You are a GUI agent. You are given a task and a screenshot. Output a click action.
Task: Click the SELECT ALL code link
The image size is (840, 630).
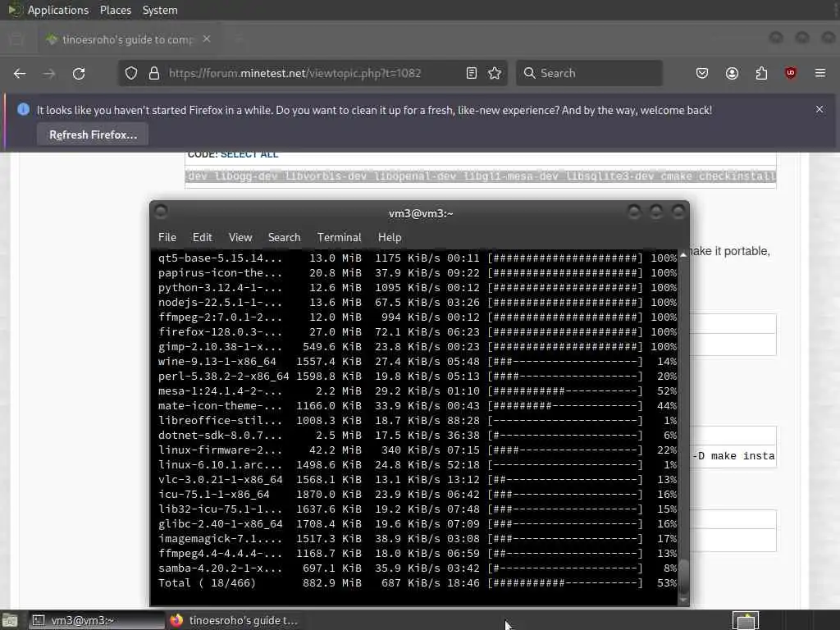(249, 155)
